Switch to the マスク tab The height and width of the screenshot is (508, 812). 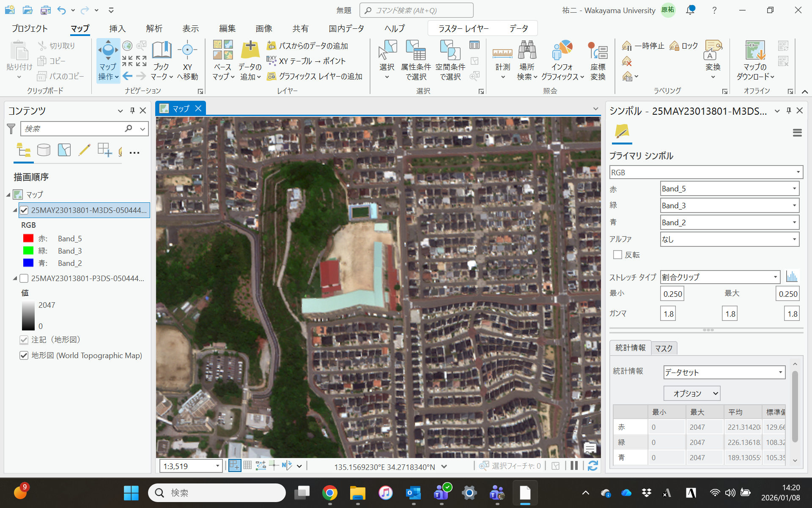point(664,348)
